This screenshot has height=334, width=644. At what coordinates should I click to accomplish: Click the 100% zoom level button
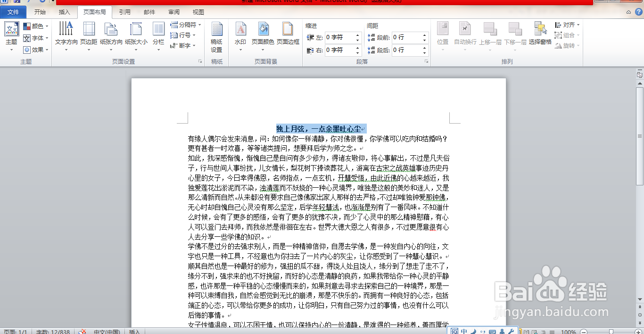(x=569, y=332)
